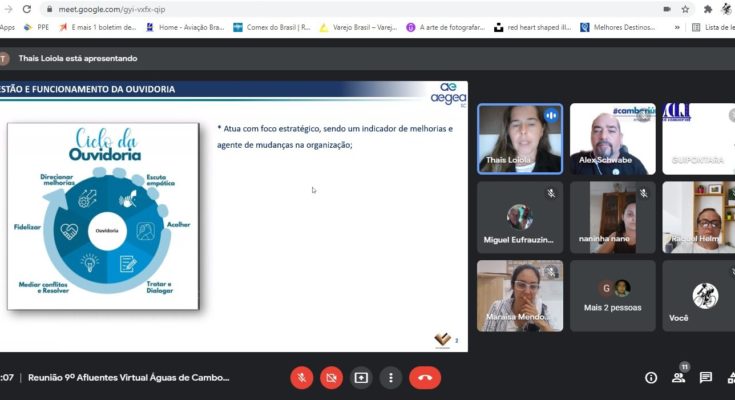Open the browser extensions puzzle icon
735x400 pixels.
click(709, 9)
